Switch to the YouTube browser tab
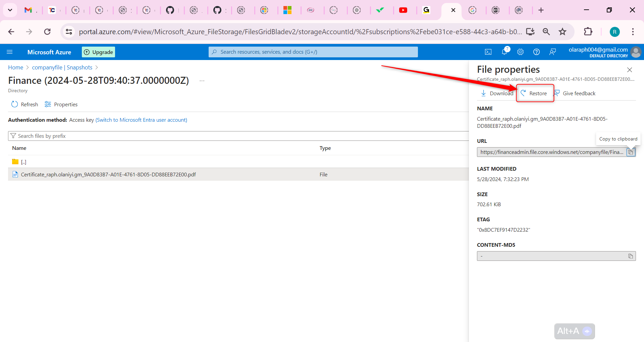644x342 pixels. pyautogui.click(x=403, y=10)
